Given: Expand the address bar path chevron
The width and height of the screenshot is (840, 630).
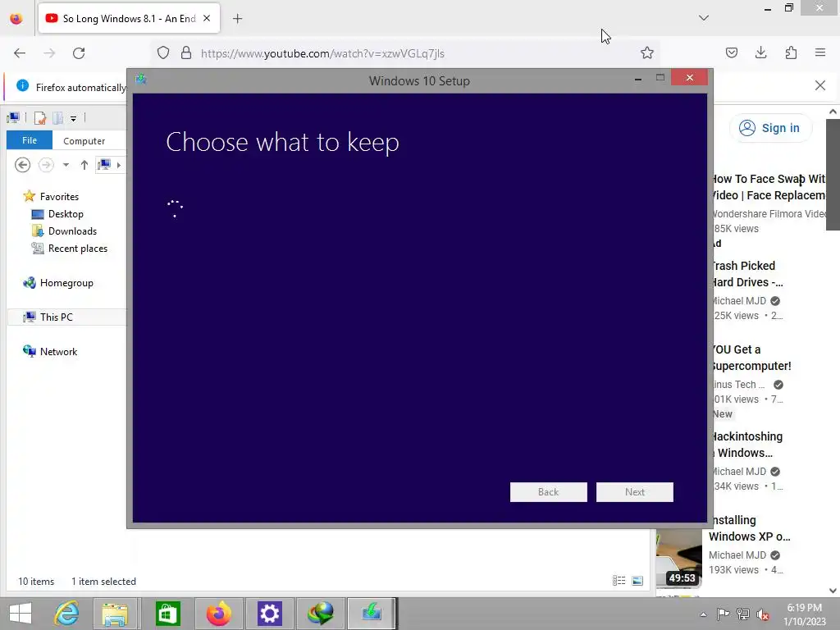Looking at the screenshot, I should tap(119, 165).
